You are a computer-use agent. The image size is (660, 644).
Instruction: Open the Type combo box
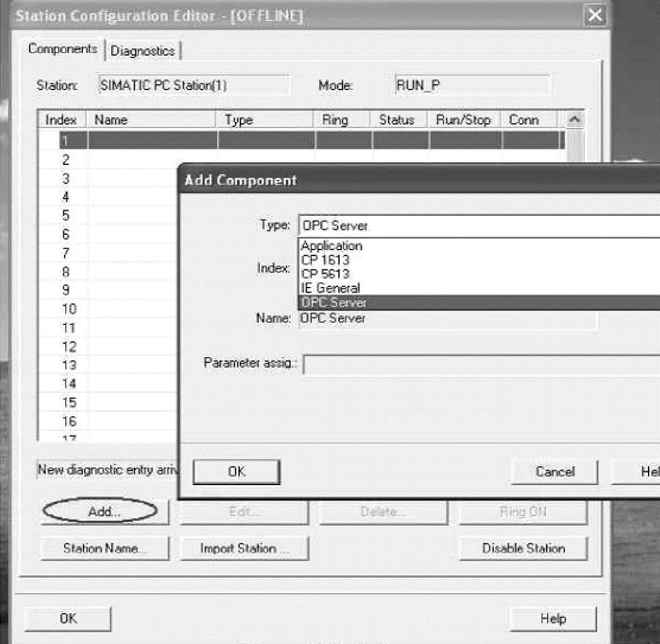(x=479, y=226)
